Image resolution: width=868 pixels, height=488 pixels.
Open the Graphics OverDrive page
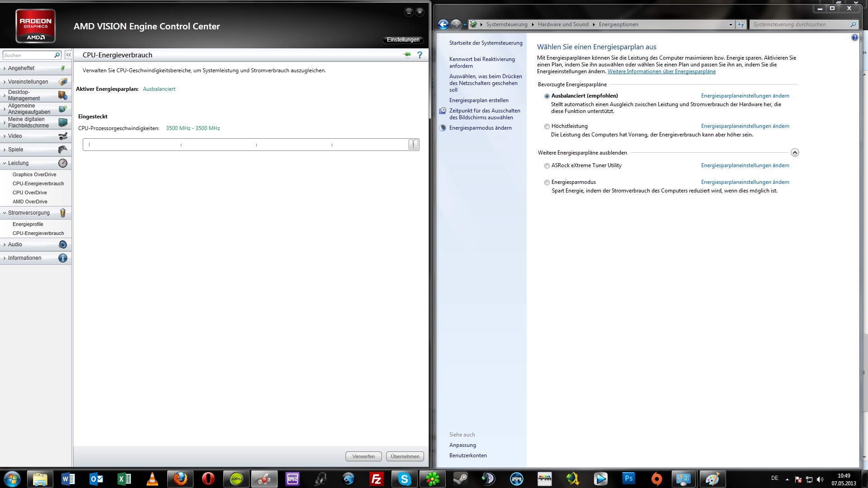(34, 174)
